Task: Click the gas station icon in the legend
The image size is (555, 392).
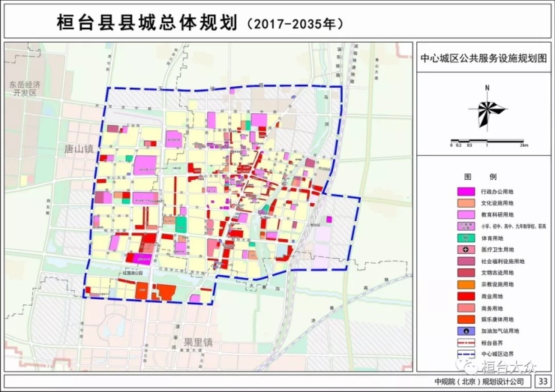Action: click(x=465, y=331)
